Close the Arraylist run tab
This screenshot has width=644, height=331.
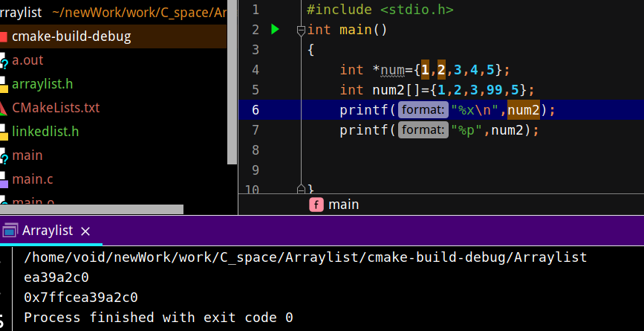[x=85, y=231]
